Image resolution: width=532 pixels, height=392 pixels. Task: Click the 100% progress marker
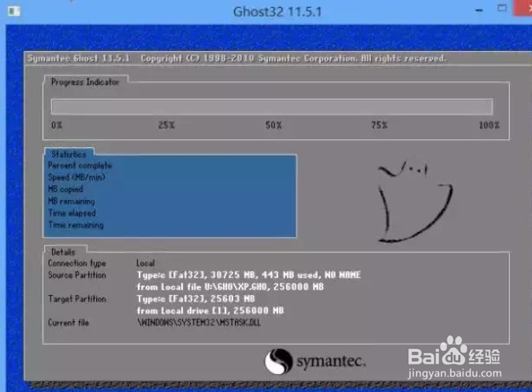coord(489,125)
